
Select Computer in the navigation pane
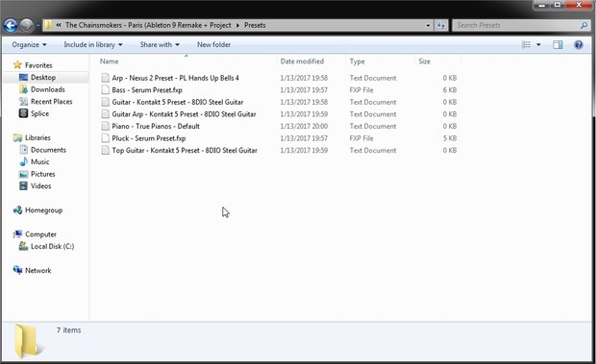[35, 234]
